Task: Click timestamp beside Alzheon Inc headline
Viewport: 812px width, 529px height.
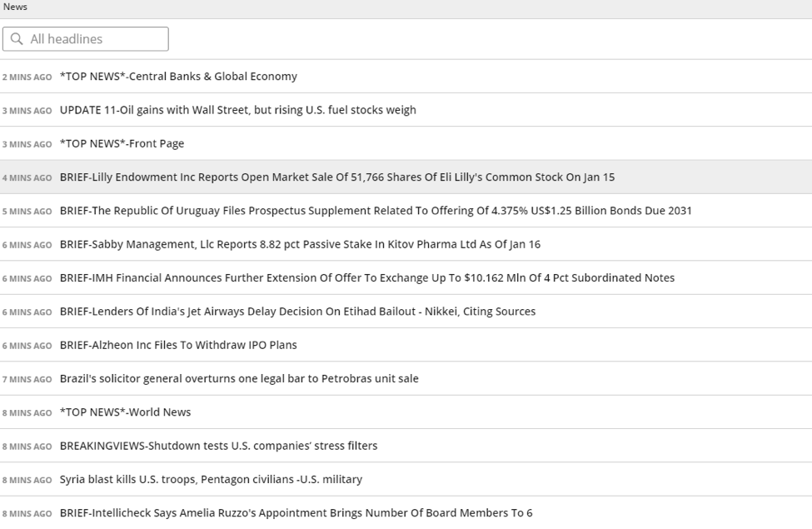Action: 27,346
